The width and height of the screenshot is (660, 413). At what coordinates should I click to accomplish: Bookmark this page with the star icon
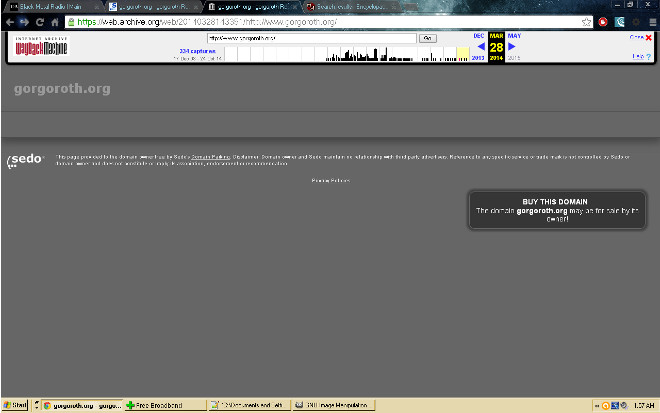point(586,22)
